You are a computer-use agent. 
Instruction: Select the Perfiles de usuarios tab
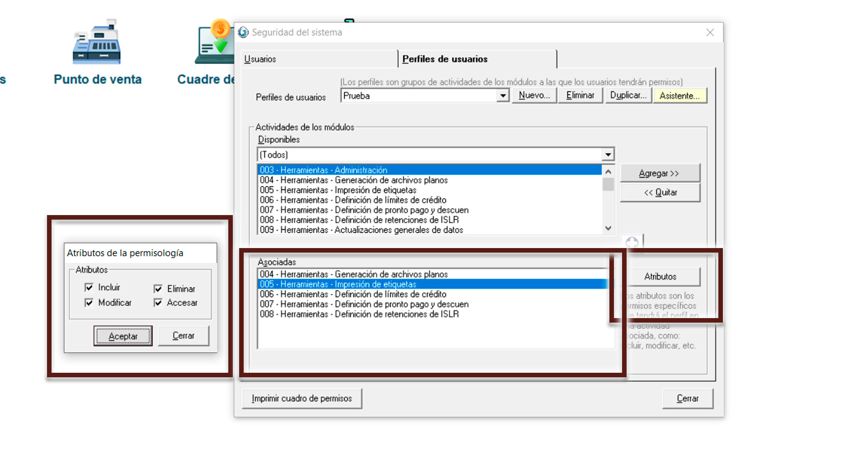coord(445,59)
